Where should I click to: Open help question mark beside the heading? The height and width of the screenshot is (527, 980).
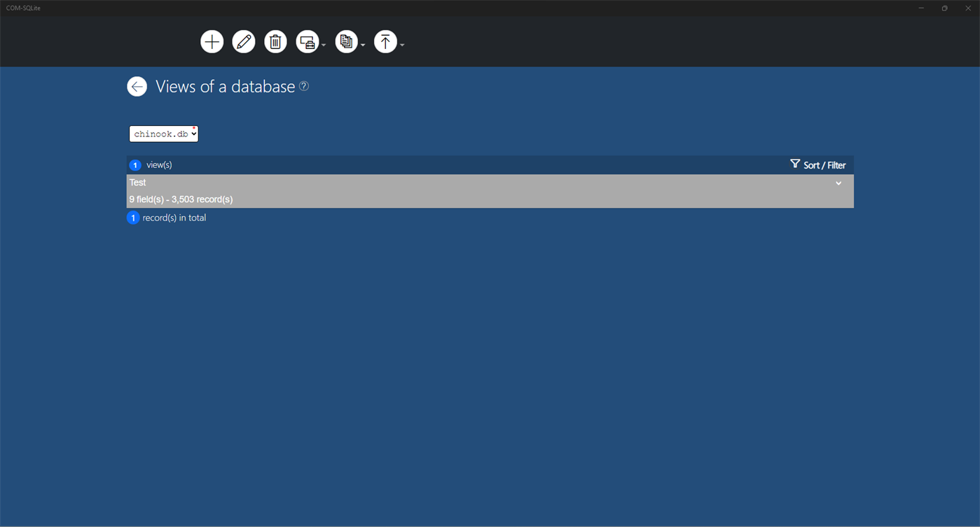[304, 86]
